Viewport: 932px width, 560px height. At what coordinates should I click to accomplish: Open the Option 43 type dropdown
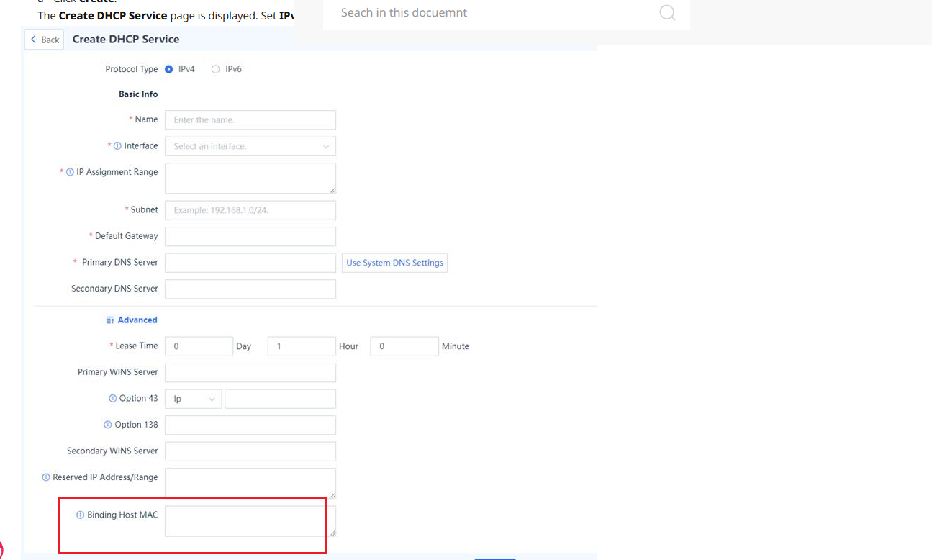click(193, 399)
